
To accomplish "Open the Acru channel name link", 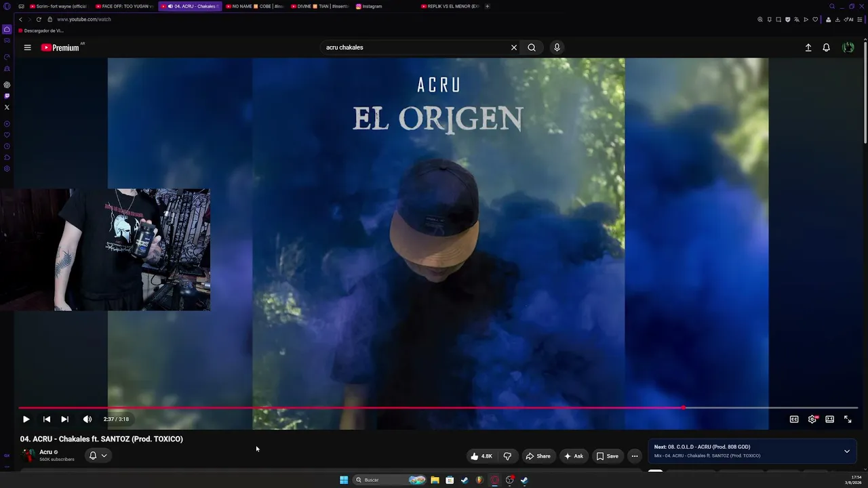I will click(45, 452).
